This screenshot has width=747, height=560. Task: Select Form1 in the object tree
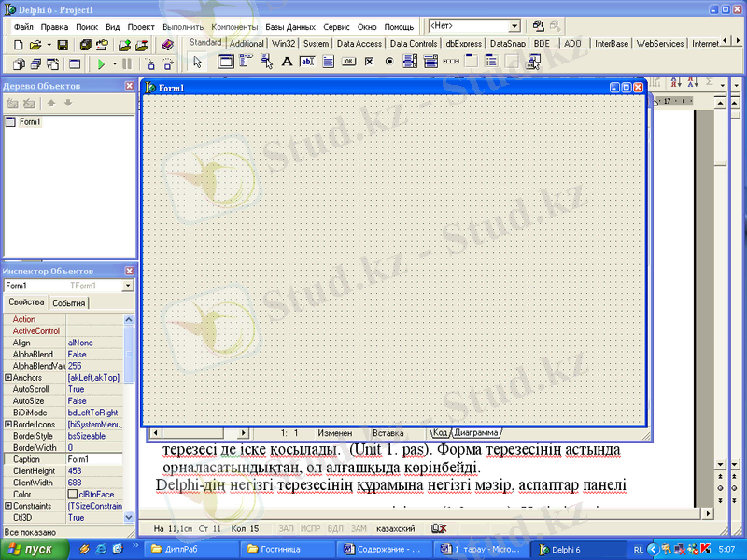(x=30, y=122)
